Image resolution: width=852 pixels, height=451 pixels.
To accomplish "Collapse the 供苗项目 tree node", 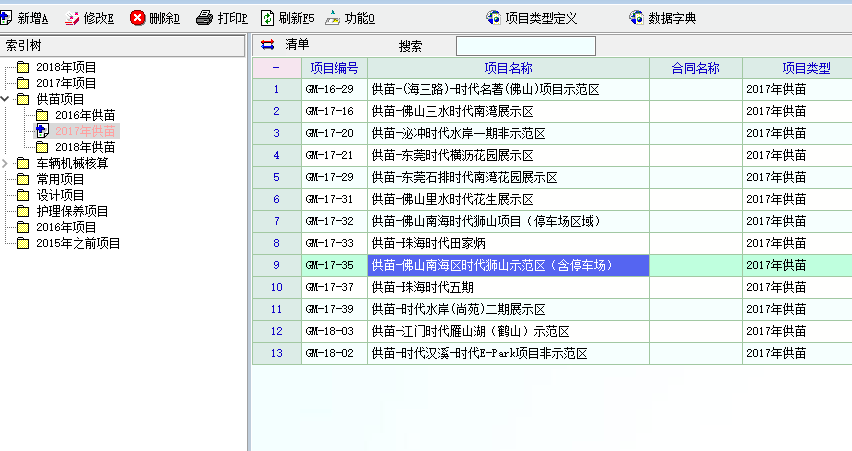I will click(x=7, y=99).
